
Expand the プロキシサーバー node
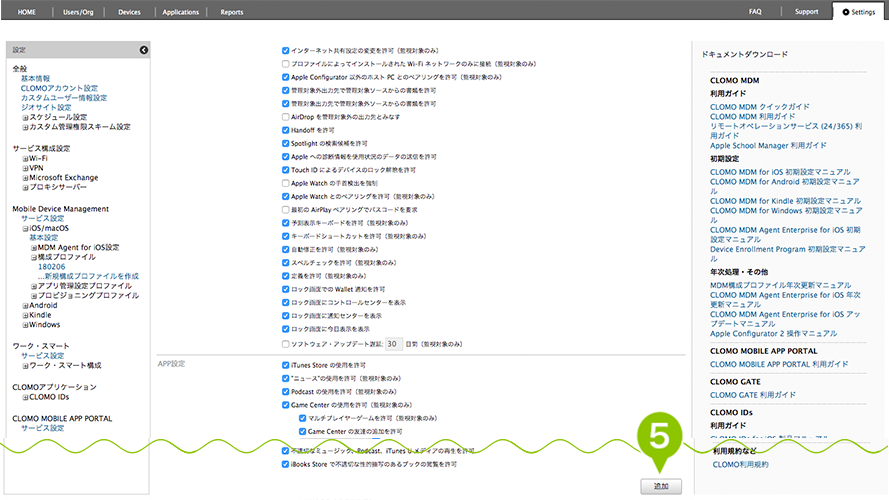[x=26, y=188]
